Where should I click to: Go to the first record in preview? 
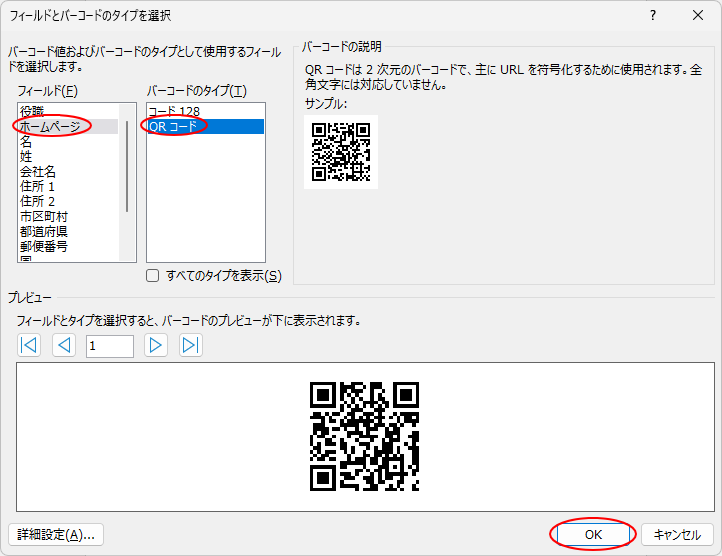[x=29, y=346]
